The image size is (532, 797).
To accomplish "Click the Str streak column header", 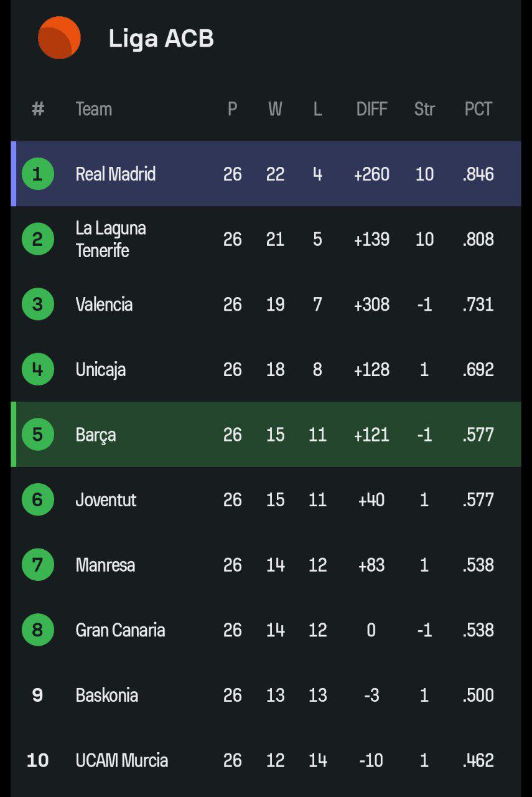I will (424, 109).
